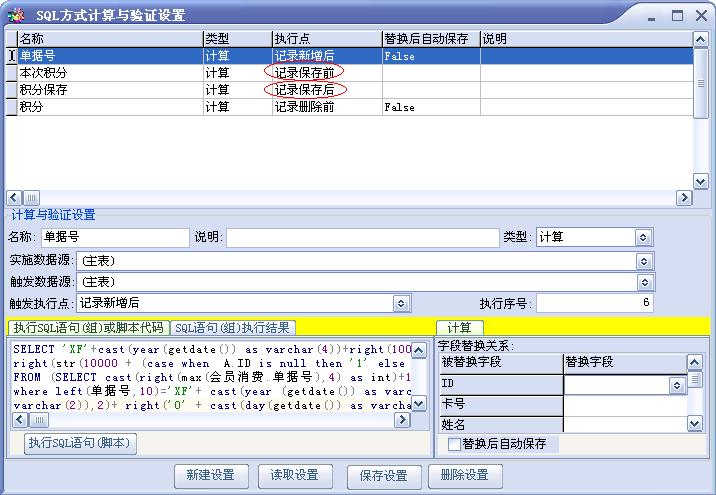The width and height of the screenshot is (716, 495).
Task: Click the 替换字段 column header
Action: click(x=626, y=363)
